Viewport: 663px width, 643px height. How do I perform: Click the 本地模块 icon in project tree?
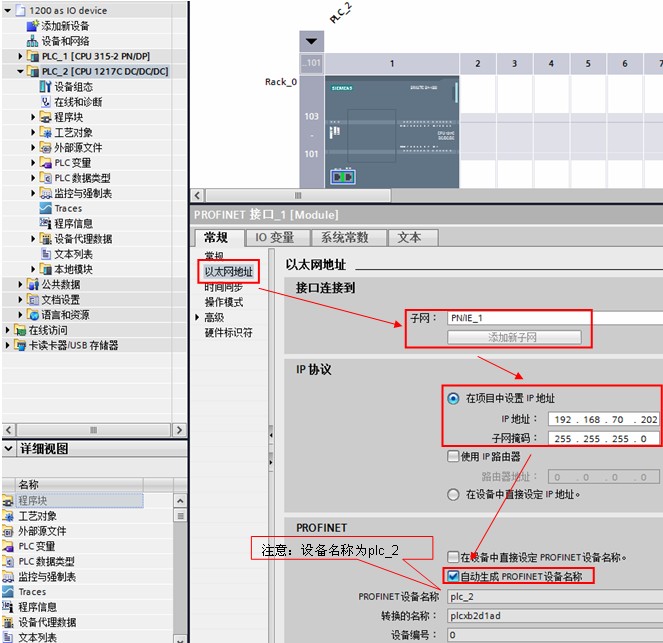tap(45, 269)
